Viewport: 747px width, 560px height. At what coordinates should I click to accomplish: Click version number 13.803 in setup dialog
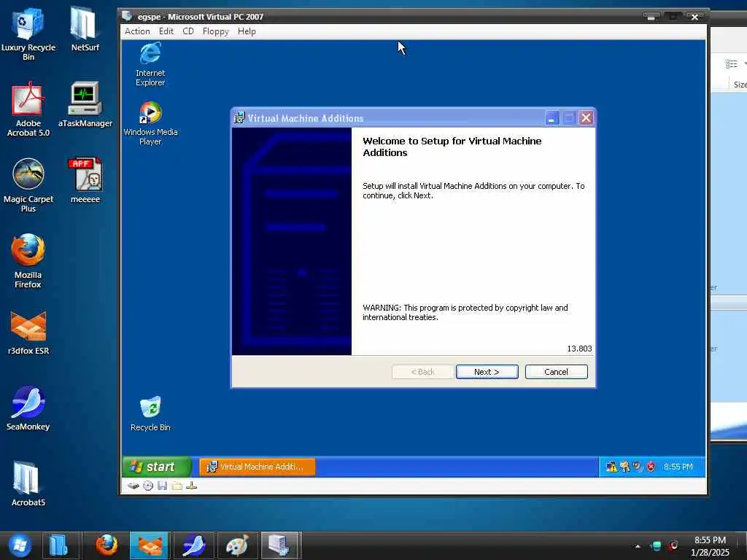point(579,349)
